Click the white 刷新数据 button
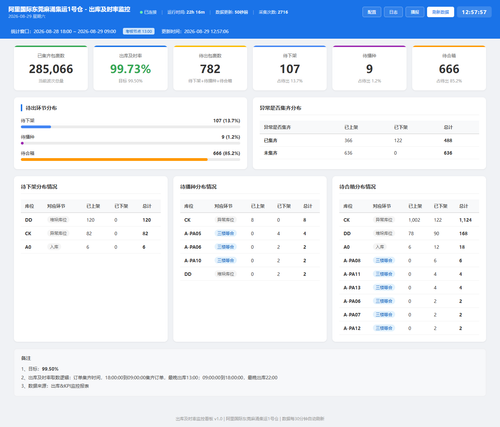The height and width of the screenshot is (427, 500). click(440, 12)
